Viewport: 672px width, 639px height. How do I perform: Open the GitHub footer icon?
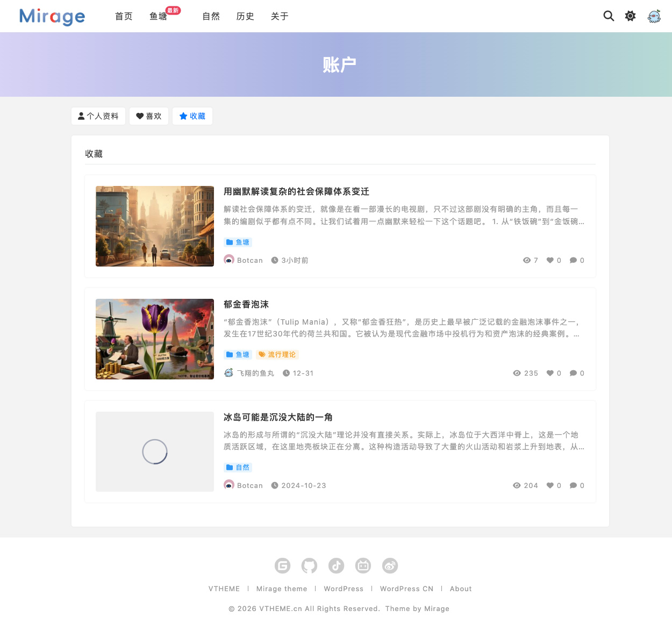pos(309,565)
